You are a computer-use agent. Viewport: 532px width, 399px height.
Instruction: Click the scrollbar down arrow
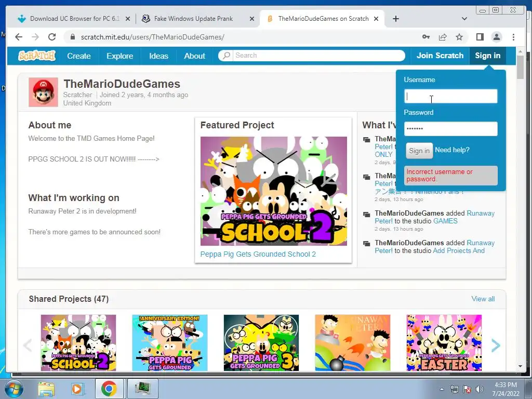click(521, 366)
